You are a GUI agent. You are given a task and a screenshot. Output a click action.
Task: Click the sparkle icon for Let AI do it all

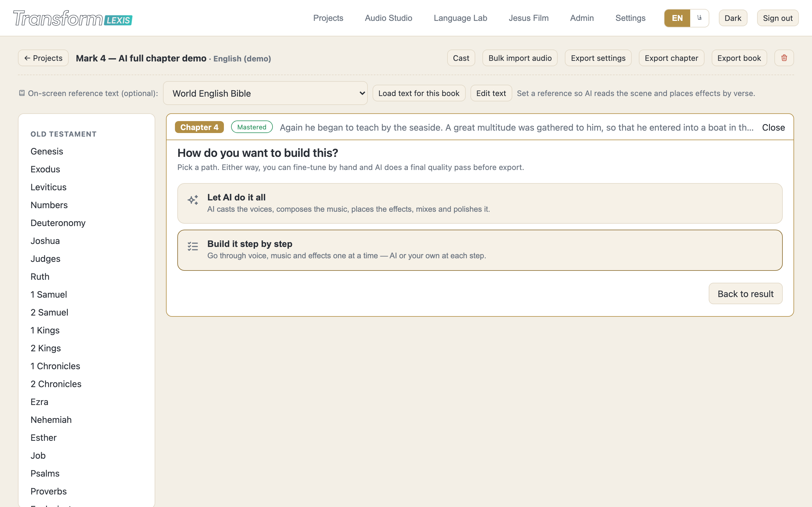(193, 200)
